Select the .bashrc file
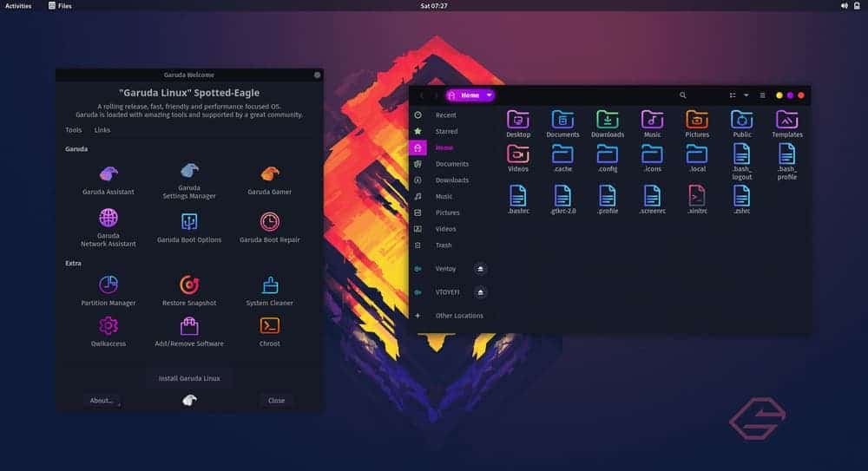Viewport: 868px width, 471px height. (x=518, y=200)
